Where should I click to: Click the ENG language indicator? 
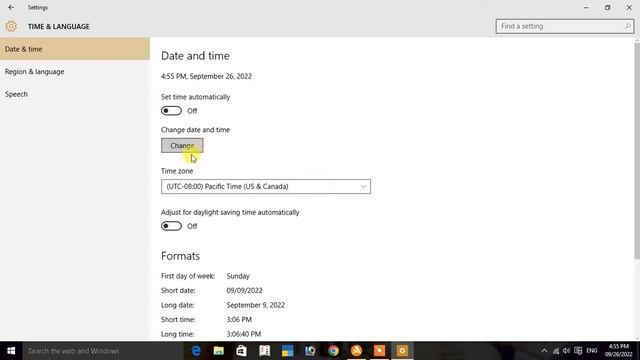pos(592,351)
